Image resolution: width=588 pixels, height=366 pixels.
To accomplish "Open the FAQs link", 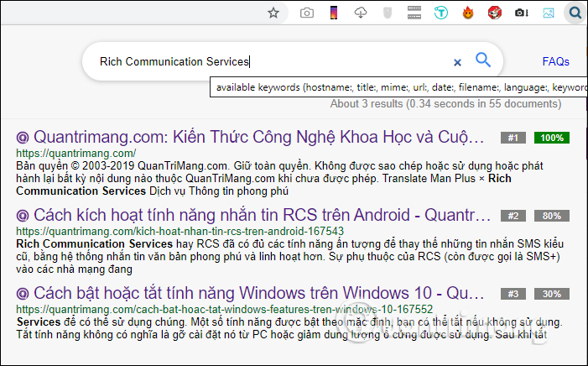I will click(x=555, y=61).
